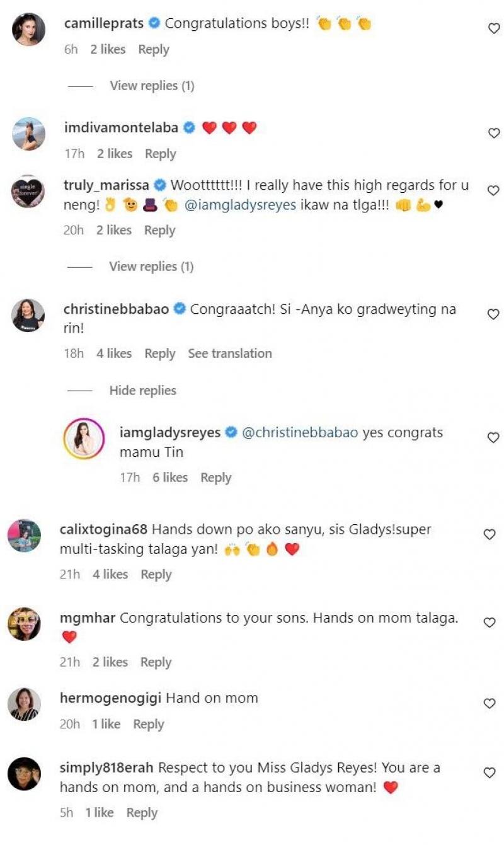Screen dimensions: 504x845
Task: Like imdivamontelaba's hearts comment
Action: click(494, 133)
